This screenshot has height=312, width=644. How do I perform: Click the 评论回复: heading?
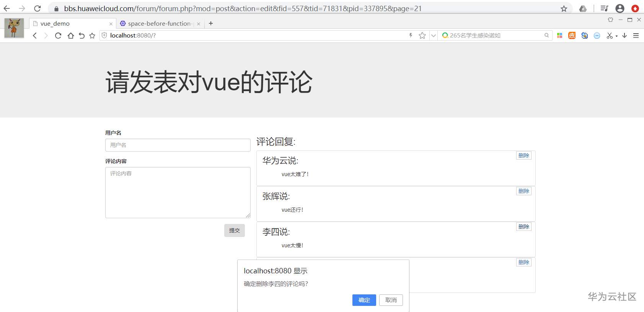(x=276, y=142)
